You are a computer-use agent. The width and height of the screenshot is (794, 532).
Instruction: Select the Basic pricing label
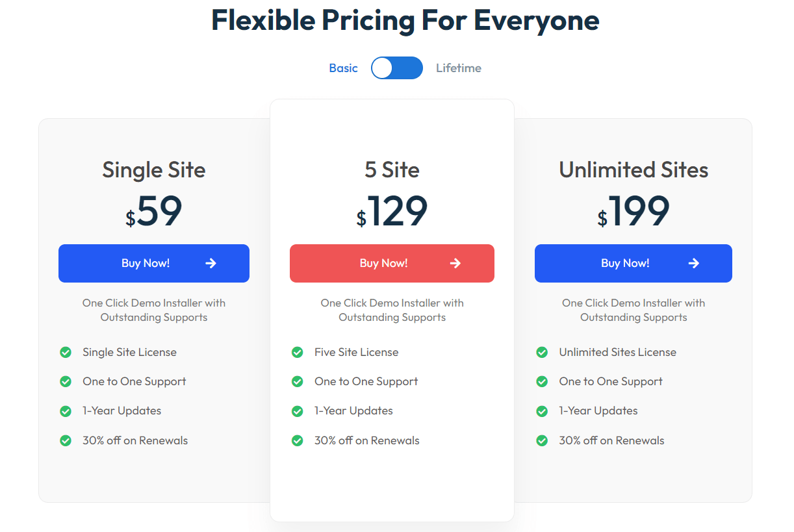pos(343,68)
